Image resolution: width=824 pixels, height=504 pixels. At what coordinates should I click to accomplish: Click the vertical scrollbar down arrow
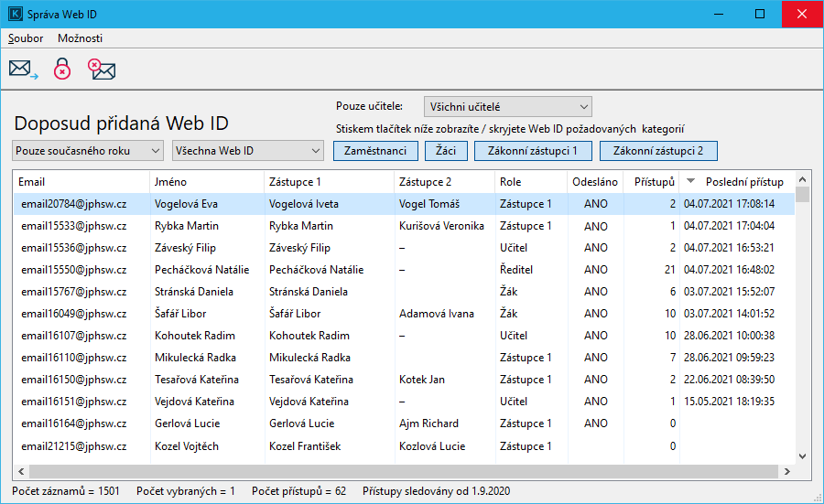pyautogui.click(x=803, y=456)
